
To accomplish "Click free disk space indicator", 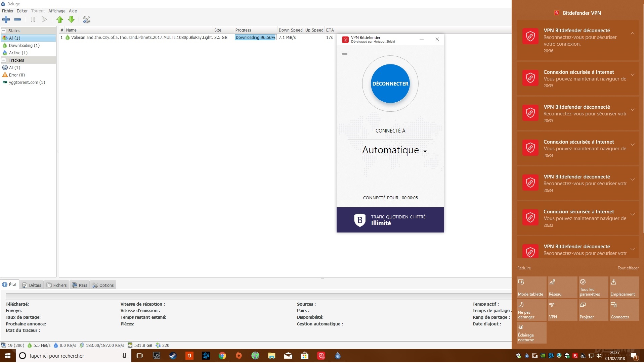I will 140,345.
